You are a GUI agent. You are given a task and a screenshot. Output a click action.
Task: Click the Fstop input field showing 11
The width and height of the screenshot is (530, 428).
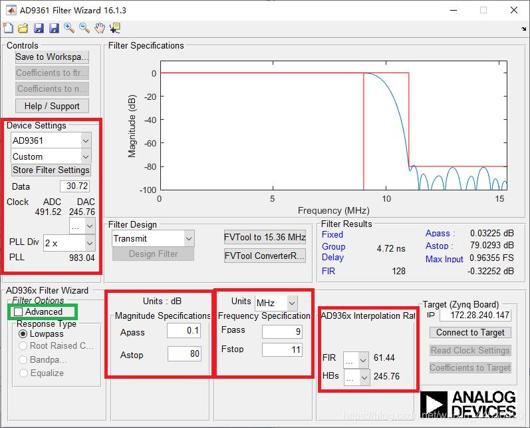pyautogui.click(x=282, y=350)
